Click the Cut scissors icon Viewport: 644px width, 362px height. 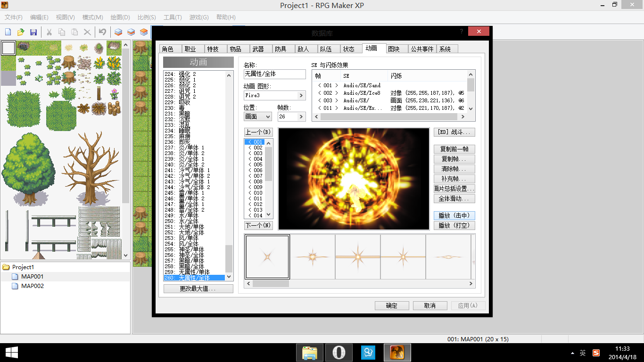click(x=49, y=32)
